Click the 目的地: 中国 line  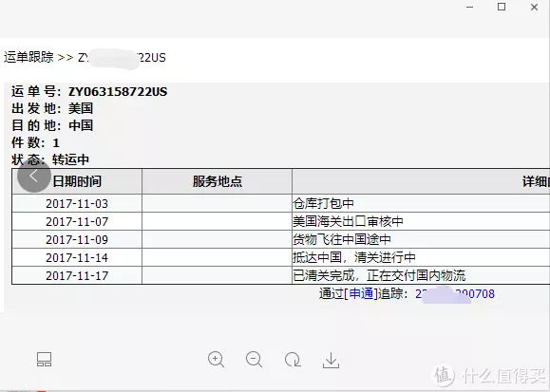(52, 125)
